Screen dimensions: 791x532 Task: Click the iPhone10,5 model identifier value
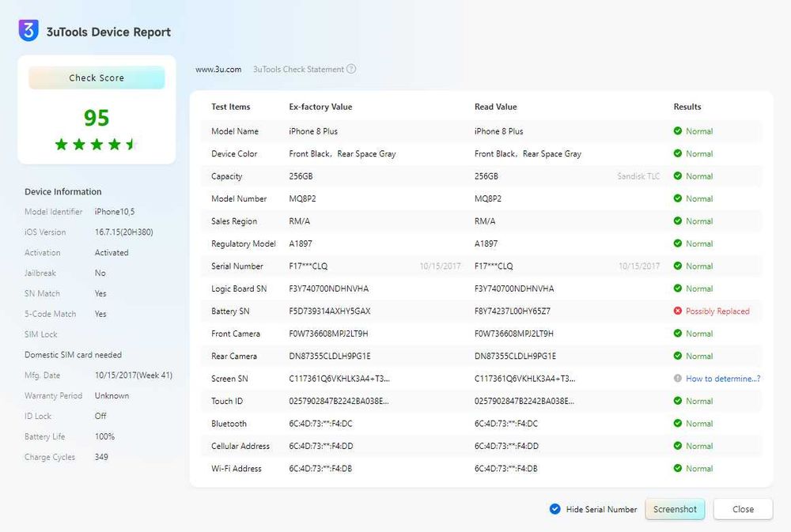pyautogui.click(x=115, y=212)
